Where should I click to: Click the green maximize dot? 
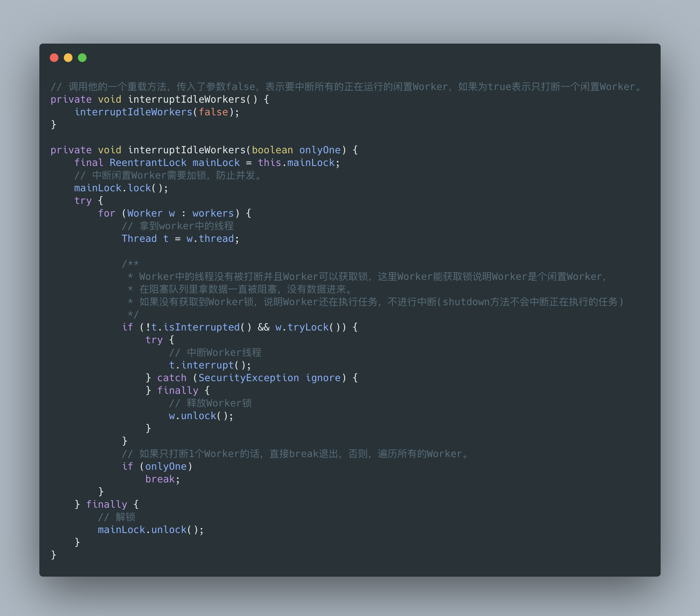[82, 58]
